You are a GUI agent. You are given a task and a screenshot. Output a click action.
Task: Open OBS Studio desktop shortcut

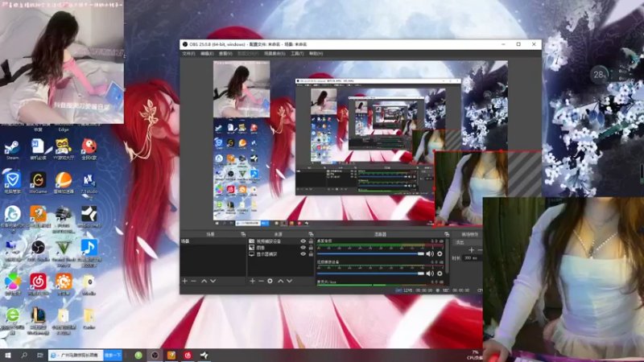coord(38,251)
